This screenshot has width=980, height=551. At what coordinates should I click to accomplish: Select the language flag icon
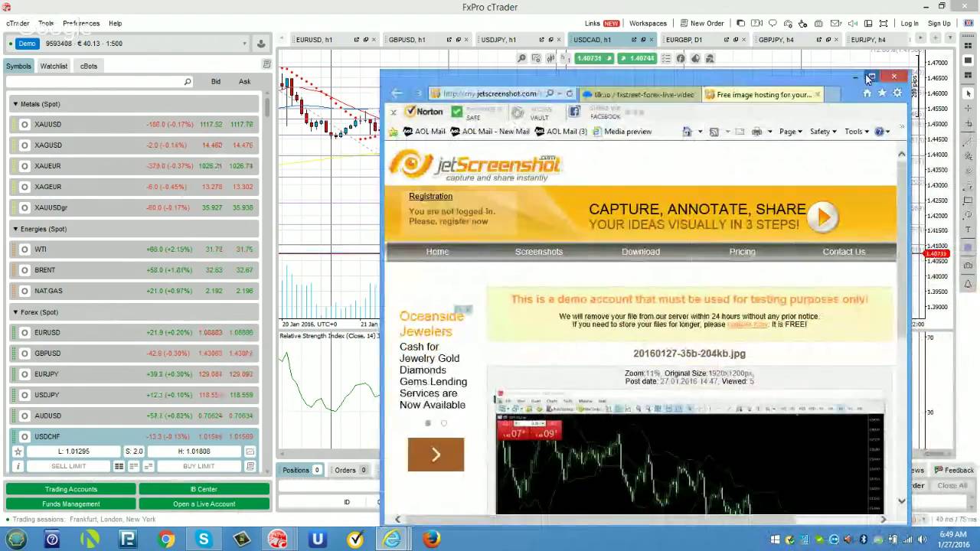click(969, 23)
